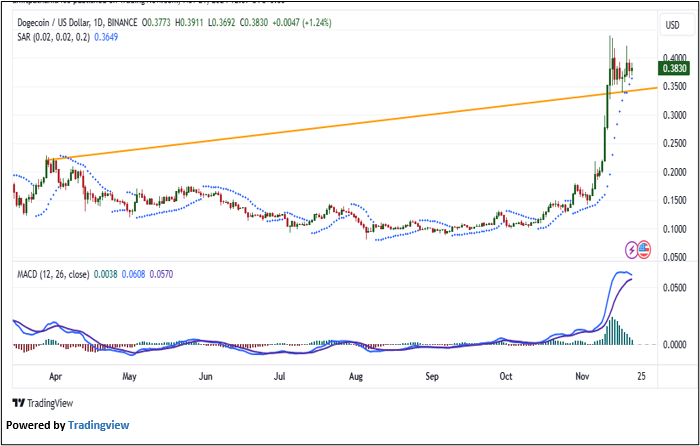This screenshot has width=700, height=446.
Task: Click the close price C0.3830
Action: (253, 22)
